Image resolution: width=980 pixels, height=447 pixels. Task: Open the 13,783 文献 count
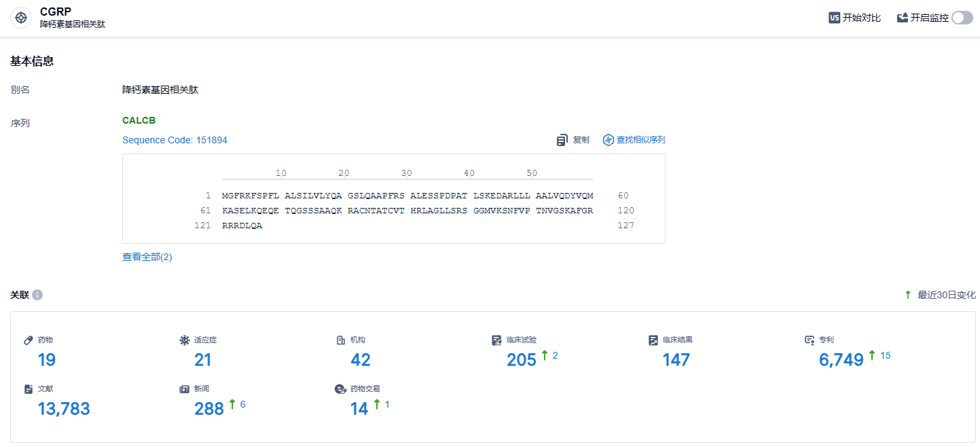pyautogui.click(x=64, y=409)
